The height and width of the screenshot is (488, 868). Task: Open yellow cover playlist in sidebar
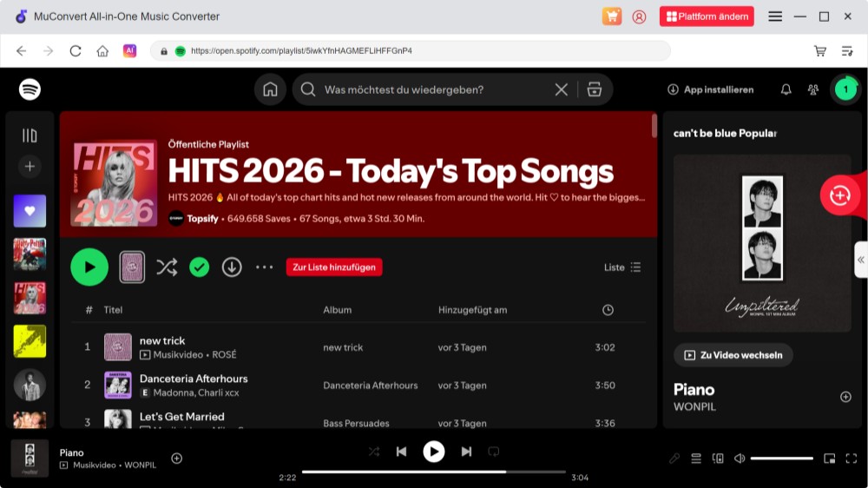[30, 341]
